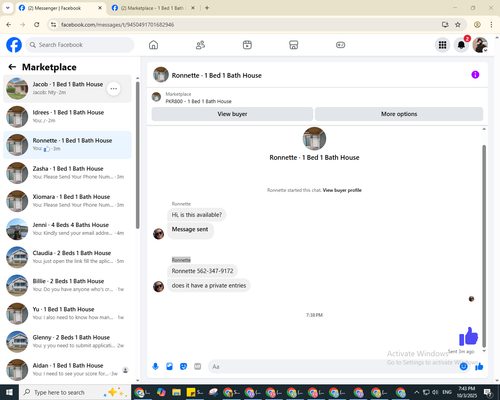Open the Glenny - 2 Beds 1 Bath House chat

click(x=67, y=341)
